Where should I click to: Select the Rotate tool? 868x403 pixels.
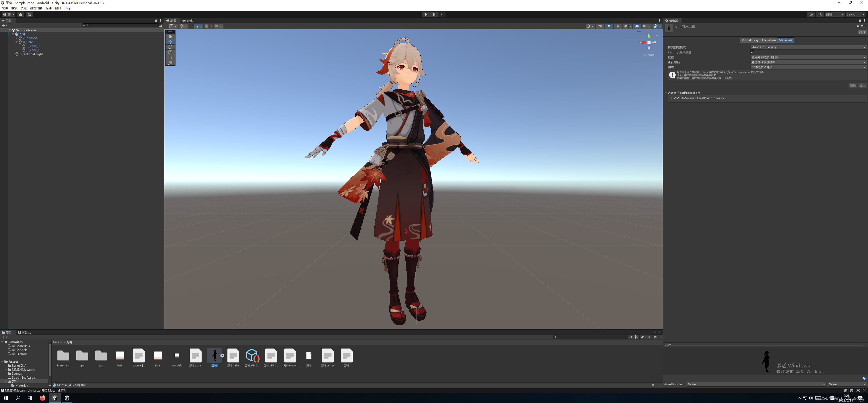tap(170, 47)
